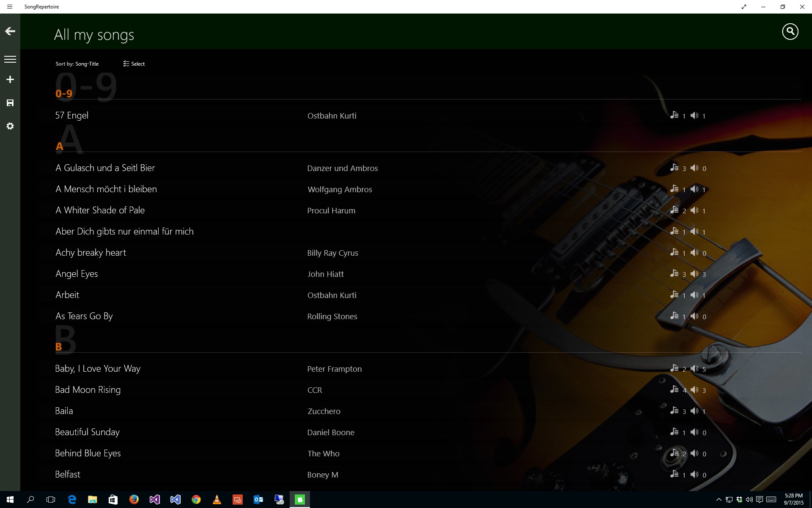Open the title bar hamburger menu
The height and width of the screenshot is (508, 812).
click(10, 7)
